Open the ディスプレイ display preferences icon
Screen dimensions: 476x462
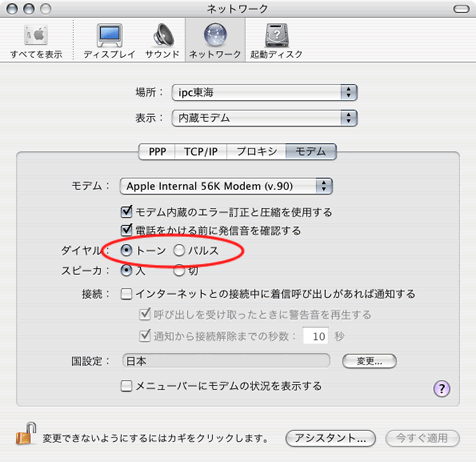[x=110, y=35]
